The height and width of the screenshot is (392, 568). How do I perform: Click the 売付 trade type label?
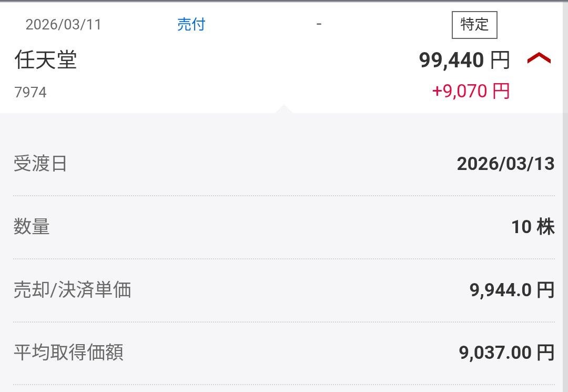coord(191,25)
